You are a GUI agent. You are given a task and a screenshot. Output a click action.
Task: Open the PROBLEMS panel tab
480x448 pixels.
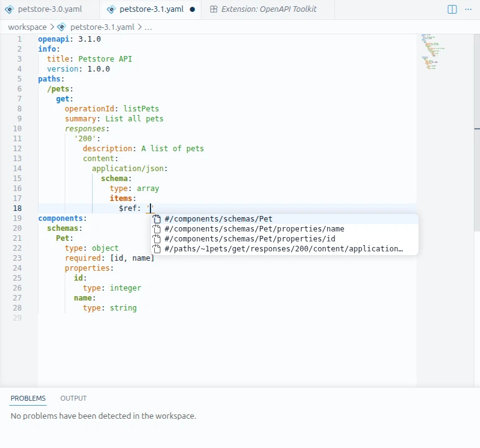[28, 398]
